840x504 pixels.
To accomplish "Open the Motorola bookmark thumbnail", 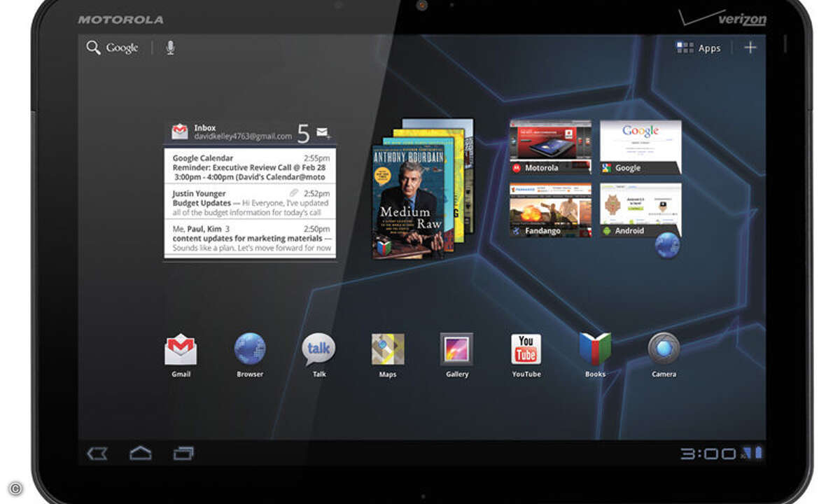I will (550, 147).
